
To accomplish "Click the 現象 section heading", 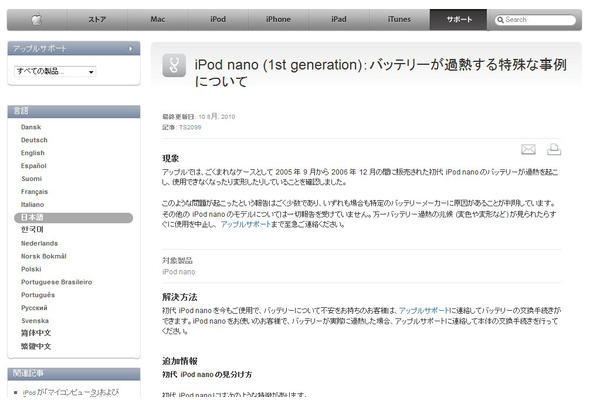I will [x=170, y=158].
